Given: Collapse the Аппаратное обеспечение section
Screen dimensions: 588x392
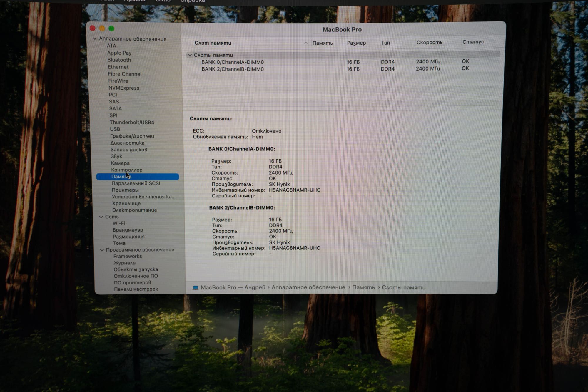Looking at the screenshot, I should tap(95, 39).
